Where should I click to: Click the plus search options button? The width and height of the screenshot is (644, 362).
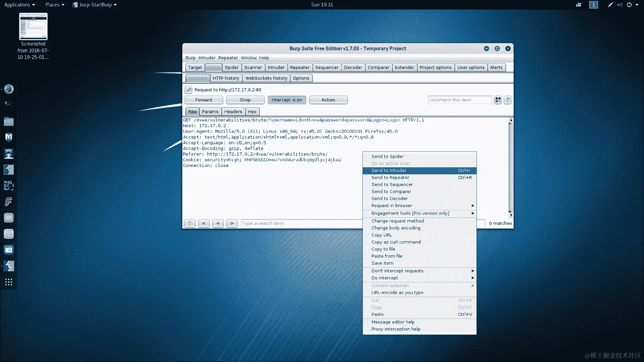[218, 223]
